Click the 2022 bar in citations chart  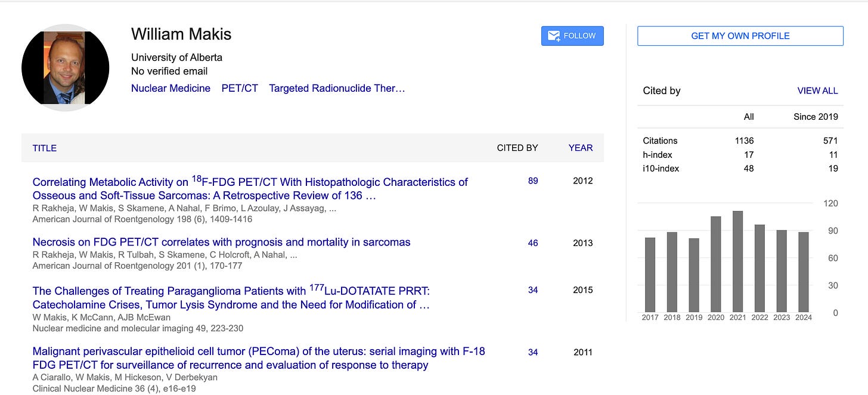759,269
